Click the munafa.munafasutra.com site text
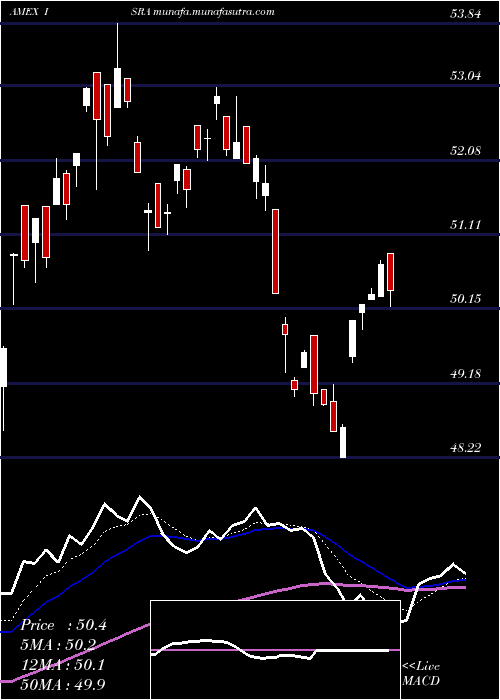 click(213, 12)
